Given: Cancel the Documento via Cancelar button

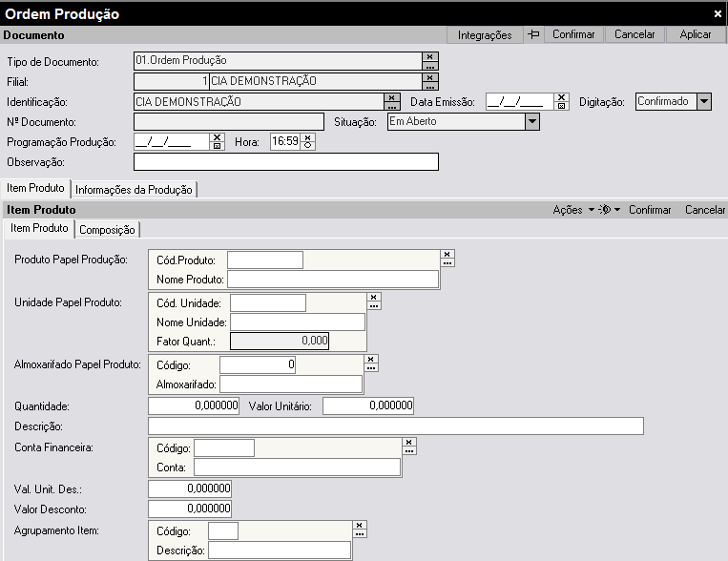Looking at the screenshot, I should tap(634, 34).
